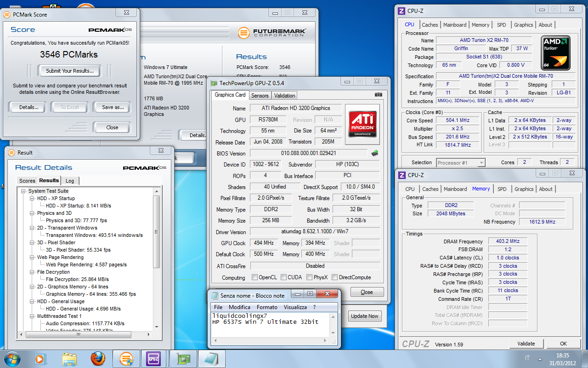The width and height of the screenshot is (588, 368).
Task: Click the TechPowerUp GPU-Z title bar icon
Action: click(x=214, y=83)
